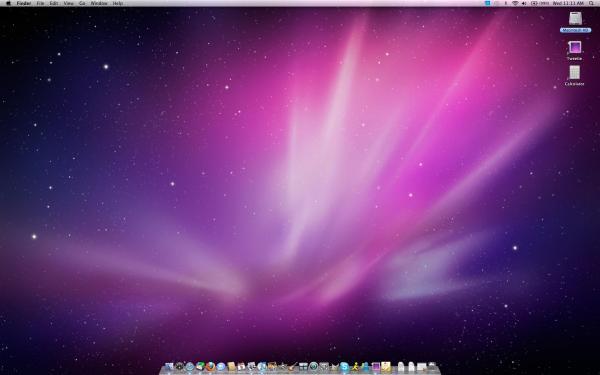Open Spaces from the Dock
This screenshot has width=600, height=375.
click(x=303, y=367)
